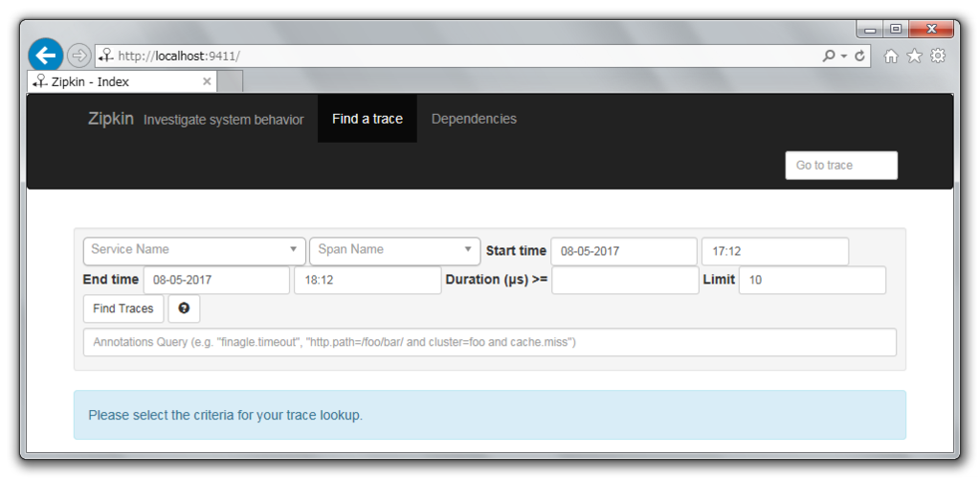This screenshot has width=980, height=479.
Task: Click the help question mark button
Action: click(184, 308)
